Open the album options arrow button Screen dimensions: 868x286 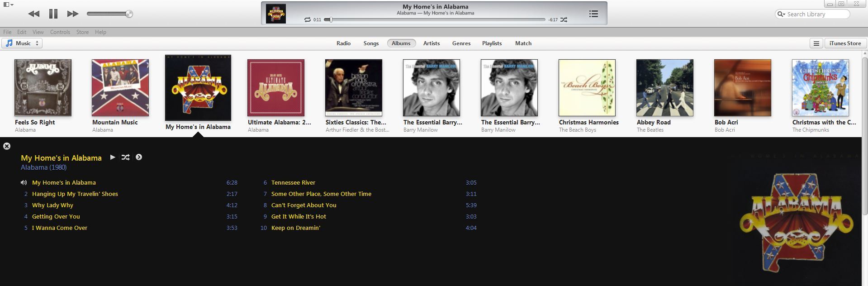139,157
